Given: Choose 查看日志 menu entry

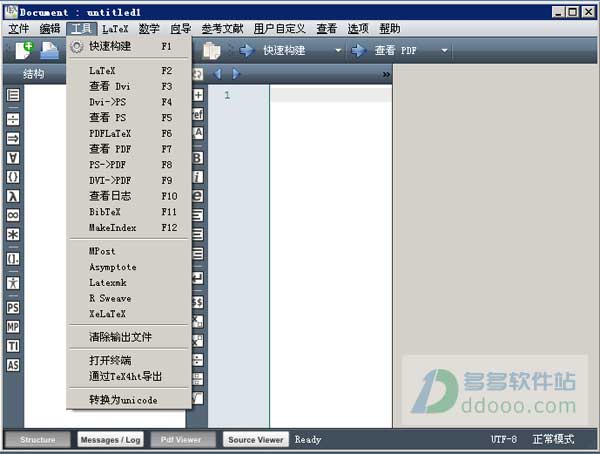Looking at the screenshot, I should pyautogui.click(x=129, y=196).
